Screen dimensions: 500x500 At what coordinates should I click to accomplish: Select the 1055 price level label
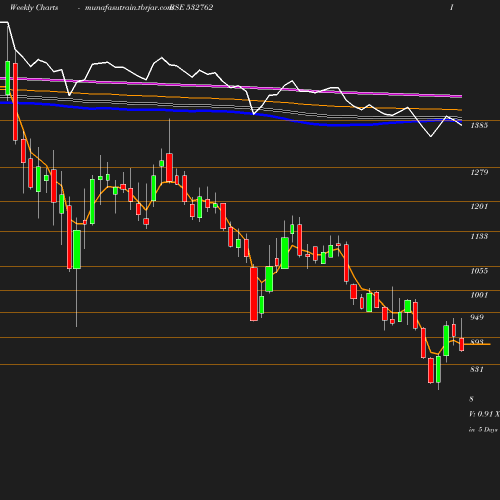(479, 271)
